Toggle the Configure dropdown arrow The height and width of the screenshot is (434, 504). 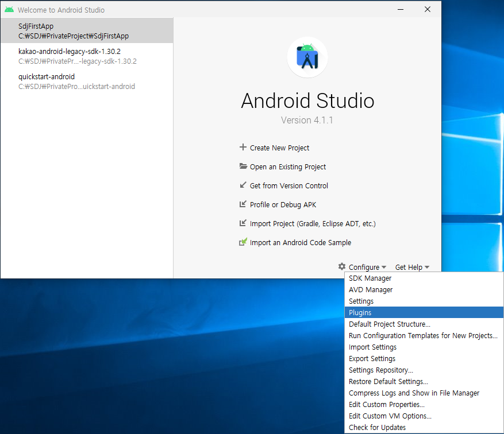[x=384, y=267]
